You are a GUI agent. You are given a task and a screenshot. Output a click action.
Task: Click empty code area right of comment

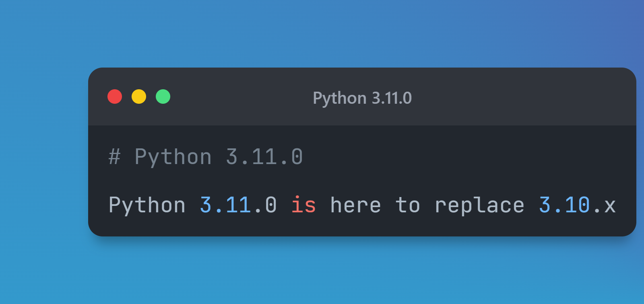click(463, 157)
